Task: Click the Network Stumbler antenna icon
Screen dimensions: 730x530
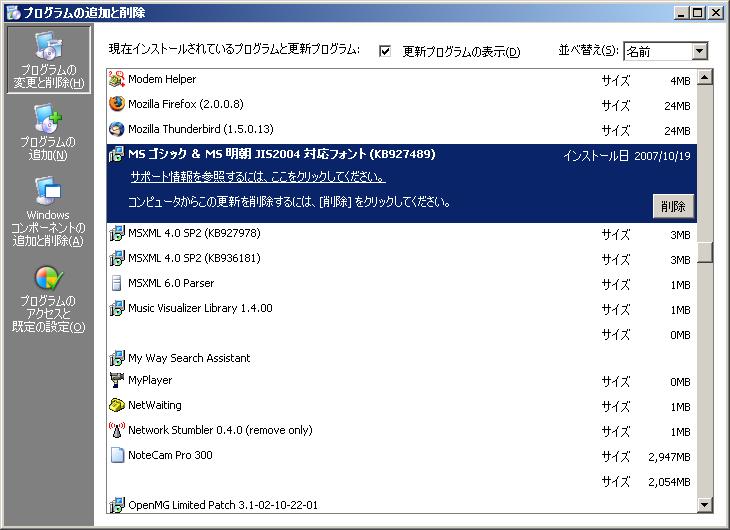Action: click(117, 430)
